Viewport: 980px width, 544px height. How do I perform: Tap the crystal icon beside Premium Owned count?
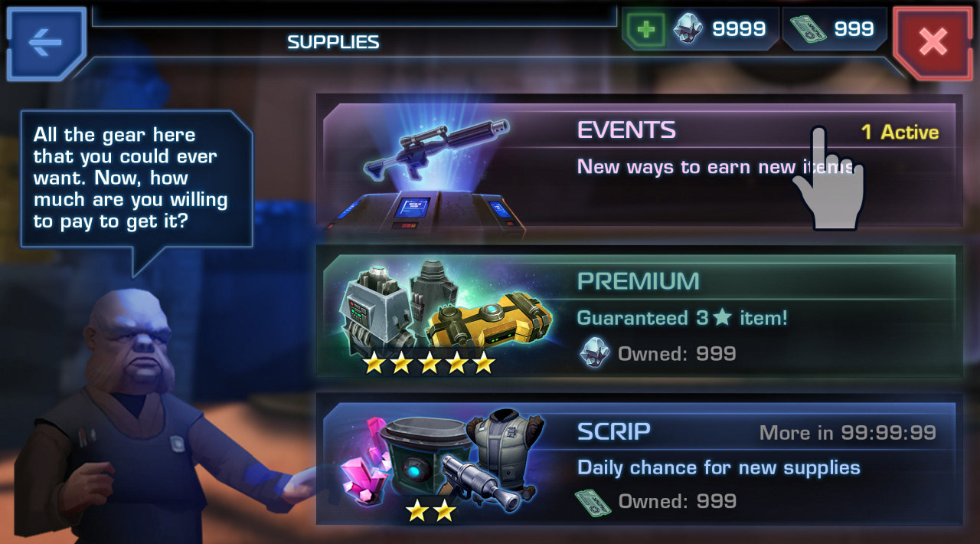[x=595, y=353]
